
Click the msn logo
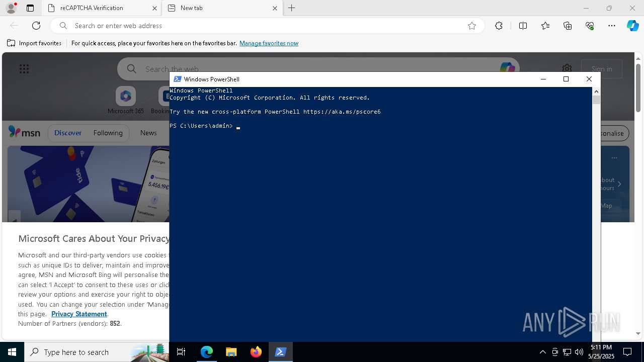point(24,132)
